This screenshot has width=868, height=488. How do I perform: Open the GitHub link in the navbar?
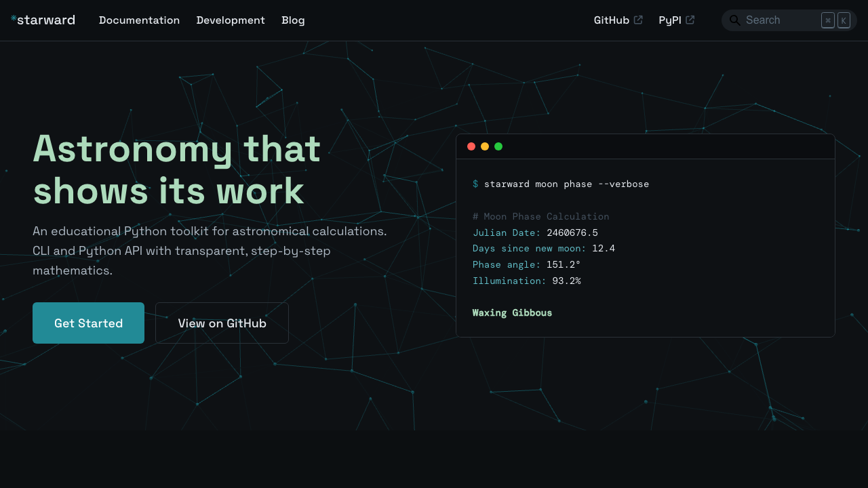point(611,20)
